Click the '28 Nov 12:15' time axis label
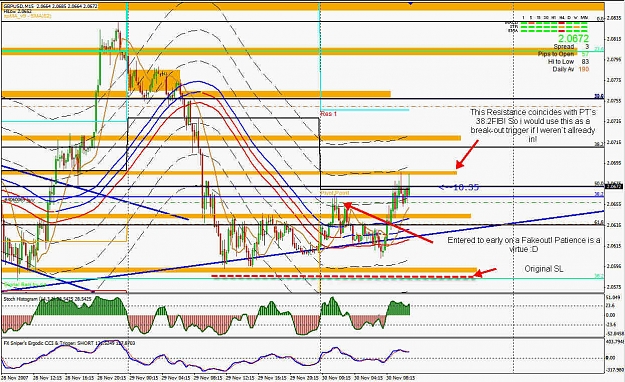The height and width of the screenshot is (382, 625). pos(47,377)
